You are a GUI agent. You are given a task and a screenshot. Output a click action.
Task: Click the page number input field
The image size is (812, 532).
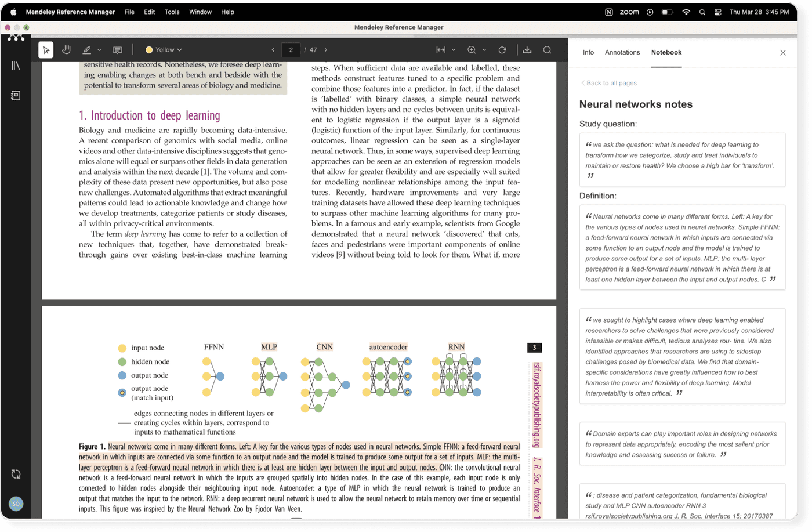291,50
